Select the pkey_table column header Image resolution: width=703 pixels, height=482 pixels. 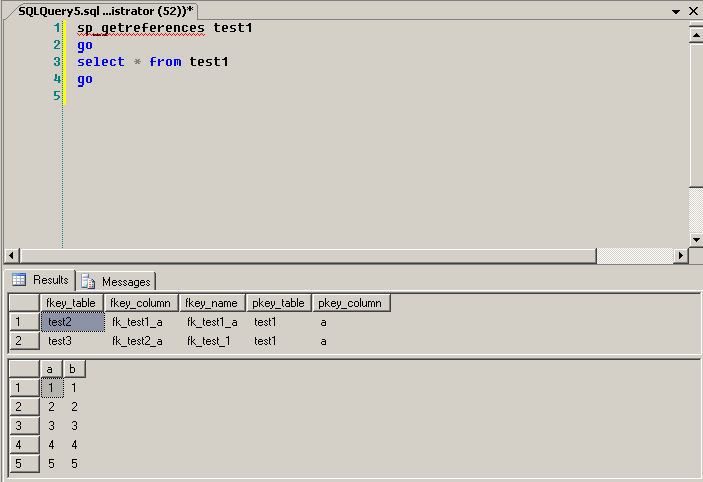[x=278, y=303]
